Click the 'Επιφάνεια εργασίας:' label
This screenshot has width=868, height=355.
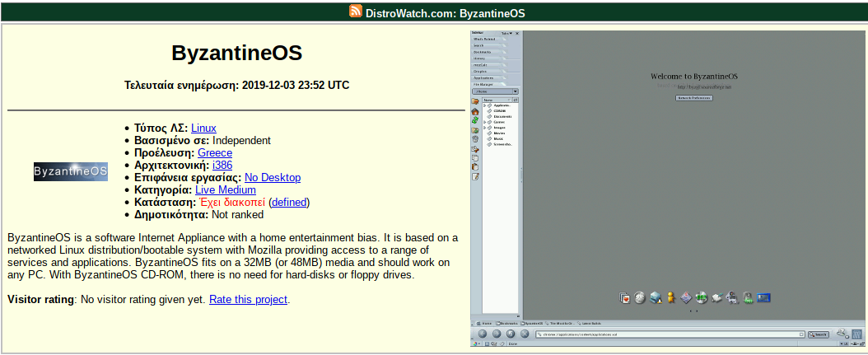click(x=189, y=178)
